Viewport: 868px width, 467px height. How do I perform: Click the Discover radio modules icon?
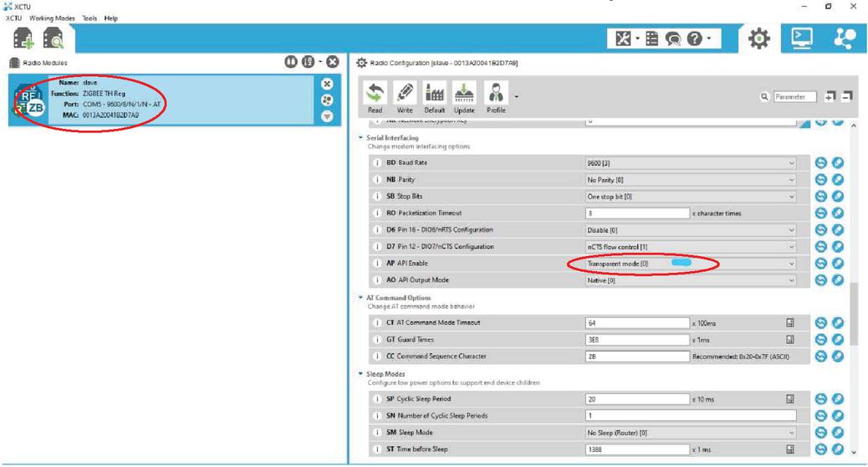(53, 38)
